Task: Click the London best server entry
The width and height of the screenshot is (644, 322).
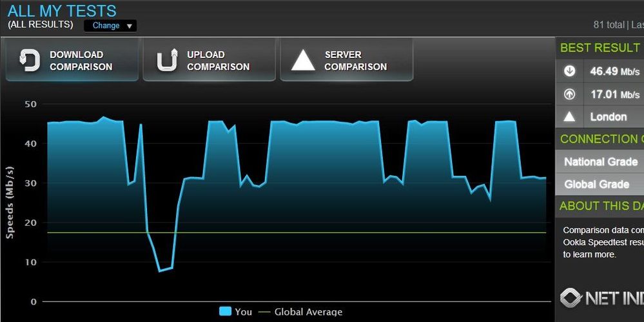Action: 609,117
